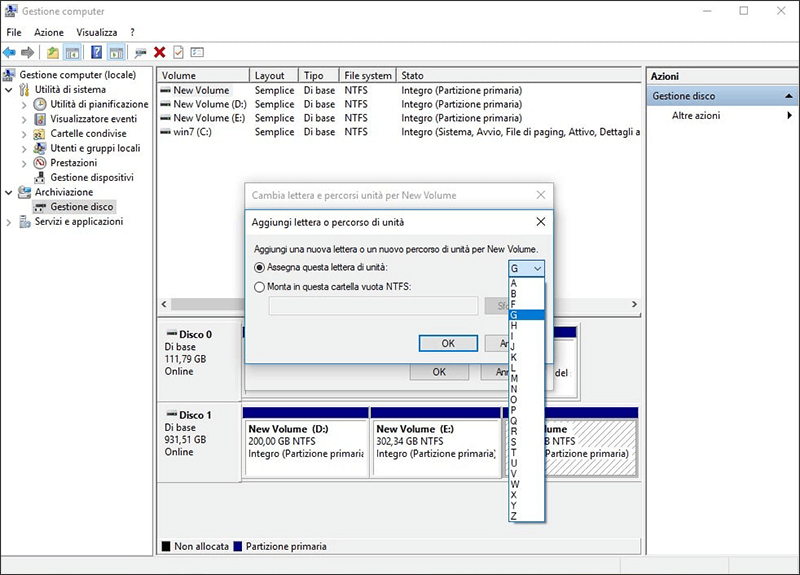Expand the Servizi e applicazioni node
Screen dimensions: 800x575
coord(10,222)
